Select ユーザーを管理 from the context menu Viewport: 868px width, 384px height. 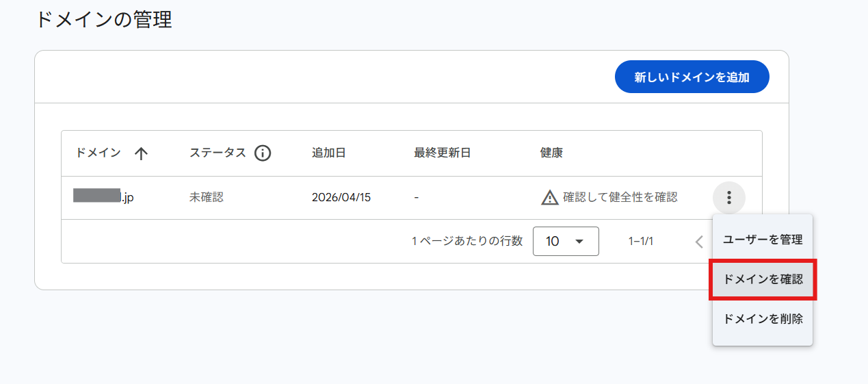pyautogui.click(x=763, y=240)
